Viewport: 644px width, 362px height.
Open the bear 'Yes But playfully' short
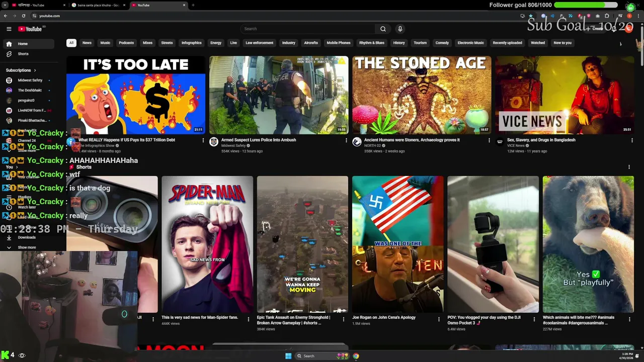tap(588, 244)
